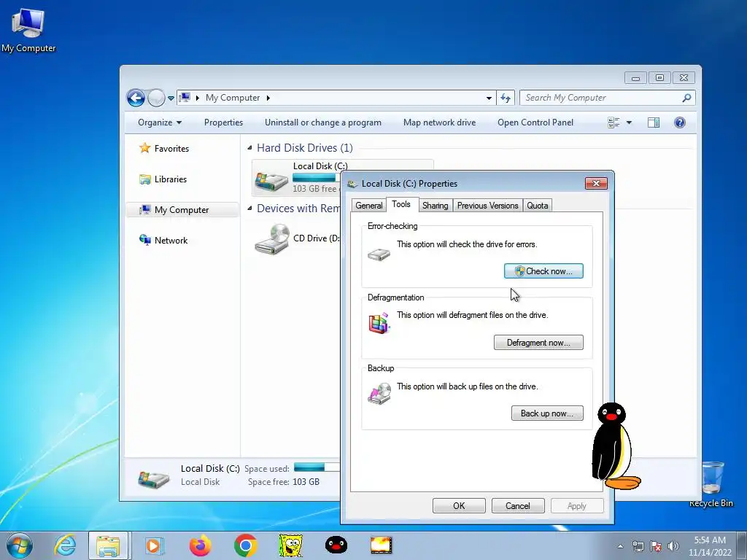This screenshot has width=747, height=560.
Task: Launch Google Chrome from the taskbar
Action: coord(245,545)
